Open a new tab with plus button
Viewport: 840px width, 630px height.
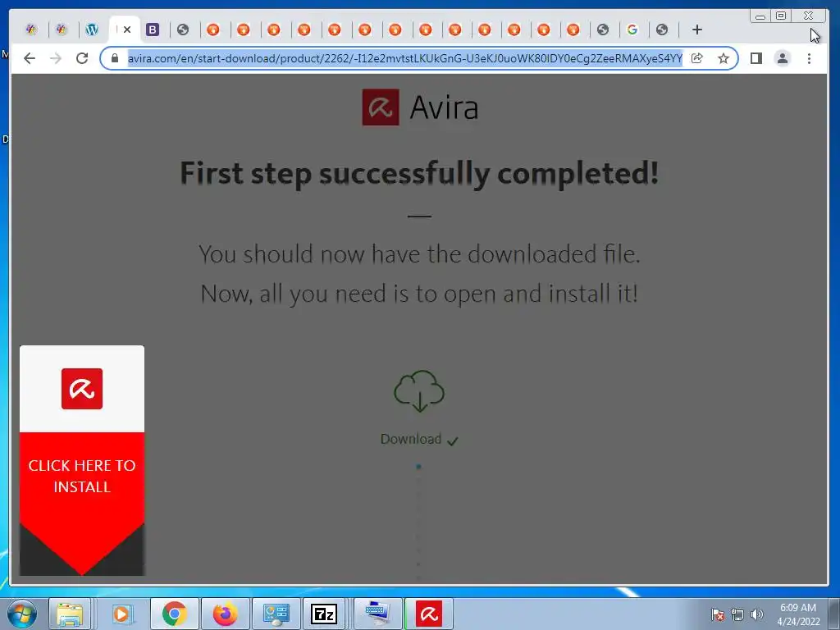(x=697, y=30)
